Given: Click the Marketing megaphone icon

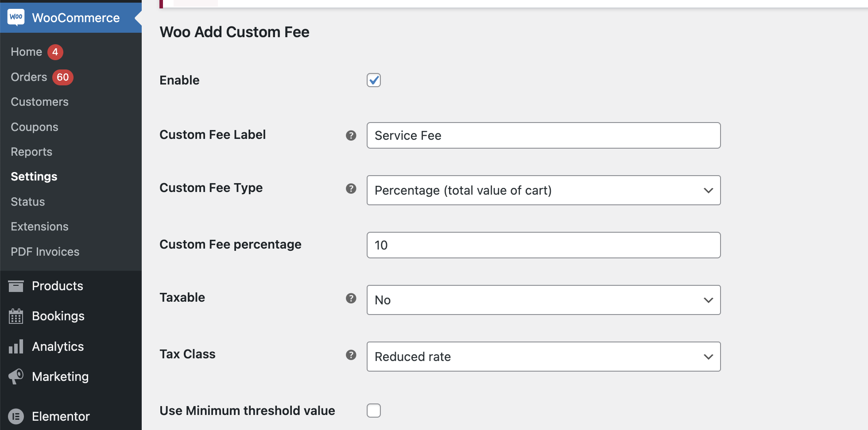Looking at the screenshot, I should click(16, 376).
